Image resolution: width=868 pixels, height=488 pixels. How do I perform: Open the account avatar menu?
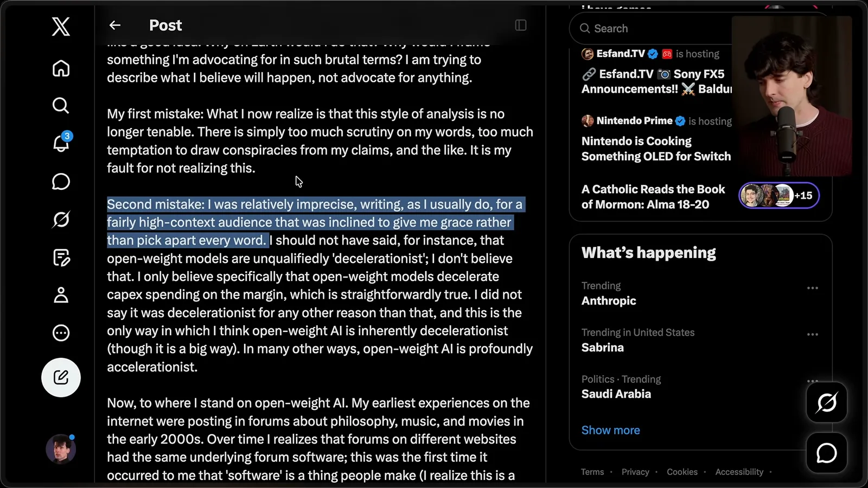61,449
